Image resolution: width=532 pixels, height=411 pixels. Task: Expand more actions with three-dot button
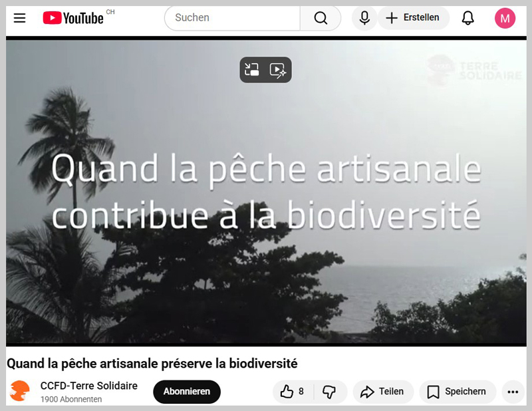[x=512, y=392]
